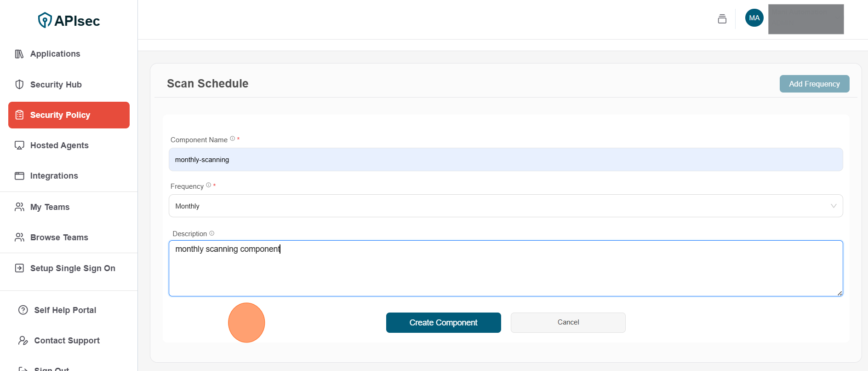
Task: Click the MA user avatar
Action: click(x=754, y=18)
